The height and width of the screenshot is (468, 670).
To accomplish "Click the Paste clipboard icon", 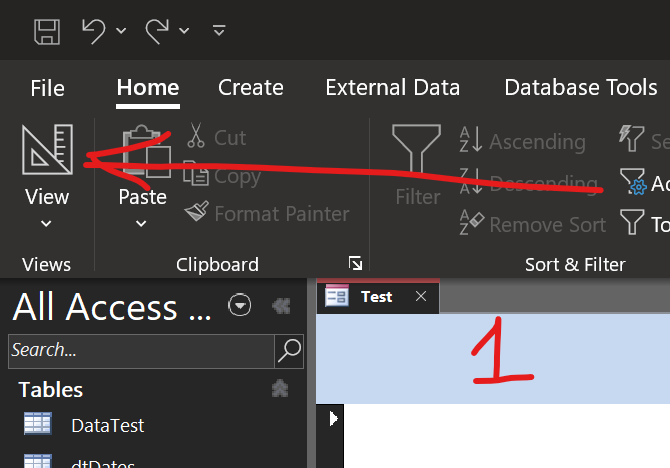I will pyautogui.click(x=142, y=150).
